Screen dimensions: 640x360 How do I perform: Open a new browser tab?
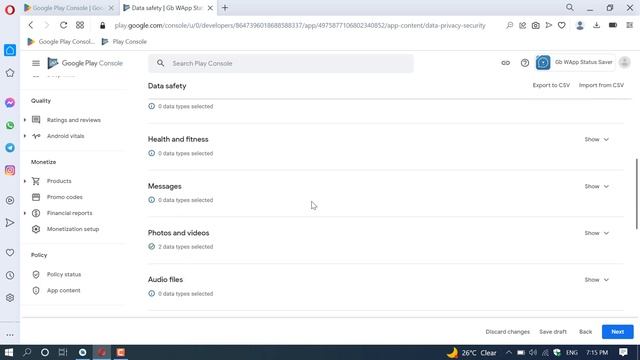[225, 8]
